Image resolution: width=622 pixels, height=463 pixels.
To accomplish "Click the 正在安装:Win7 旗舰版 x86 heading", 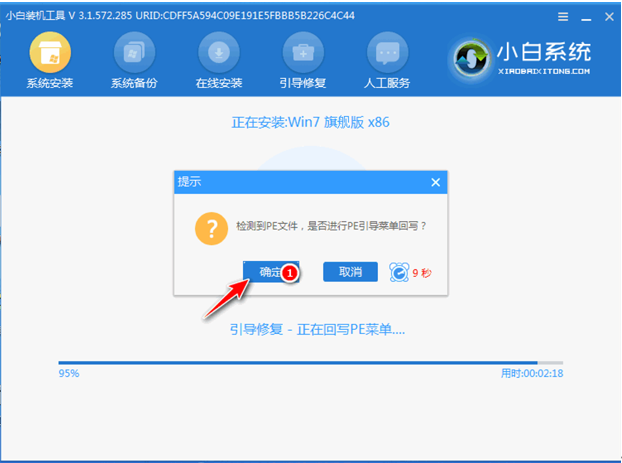I will (x=310, y=124).
